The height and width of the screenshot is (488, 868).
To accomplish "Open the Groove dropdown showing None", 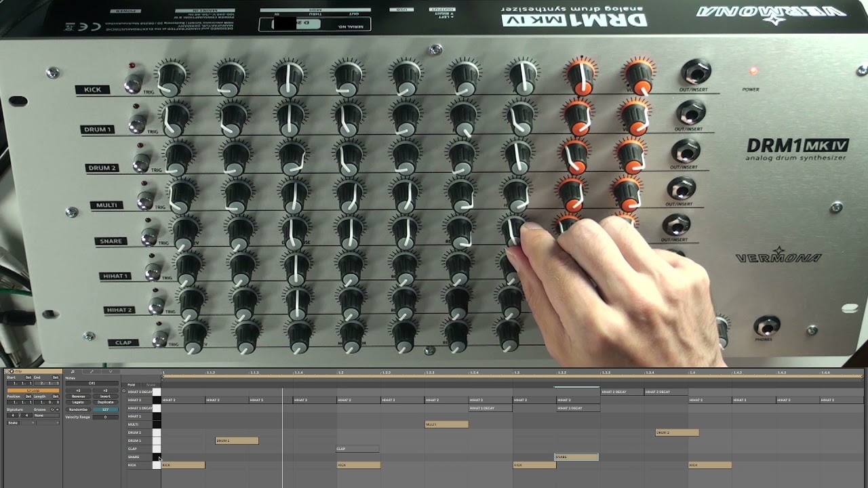I will pyautogui.click(x=47, y=415).
